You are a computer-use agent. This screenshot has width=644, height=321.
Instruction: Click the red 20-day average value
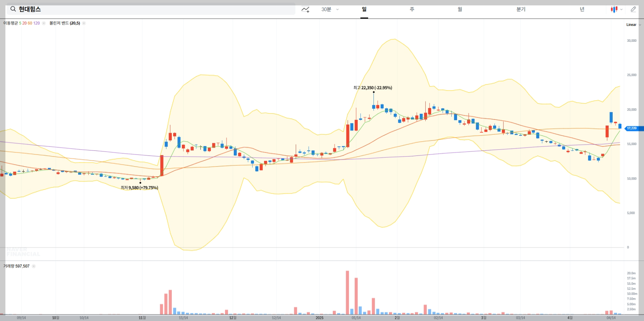pos(24,23)
